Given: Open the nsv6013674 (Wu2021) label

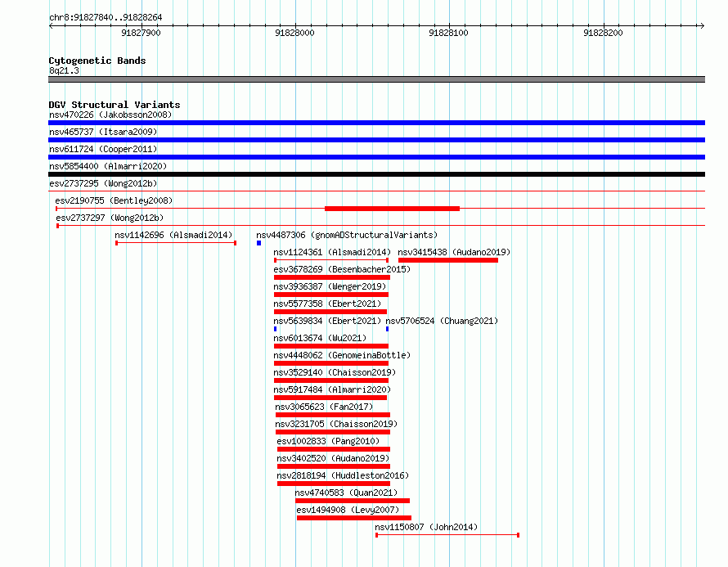Looking at the screenshot, I should point(320,338).
